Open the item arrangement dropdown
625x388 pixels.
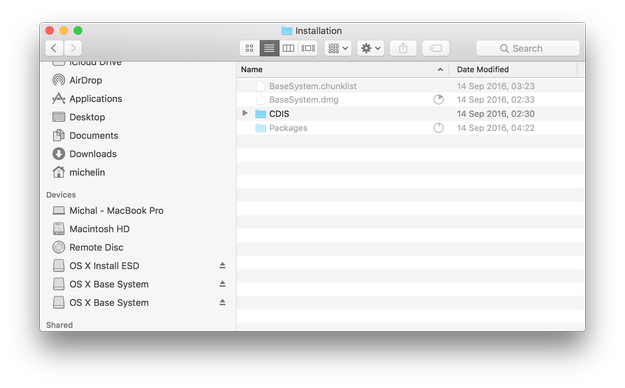click(x=338, y=48)
